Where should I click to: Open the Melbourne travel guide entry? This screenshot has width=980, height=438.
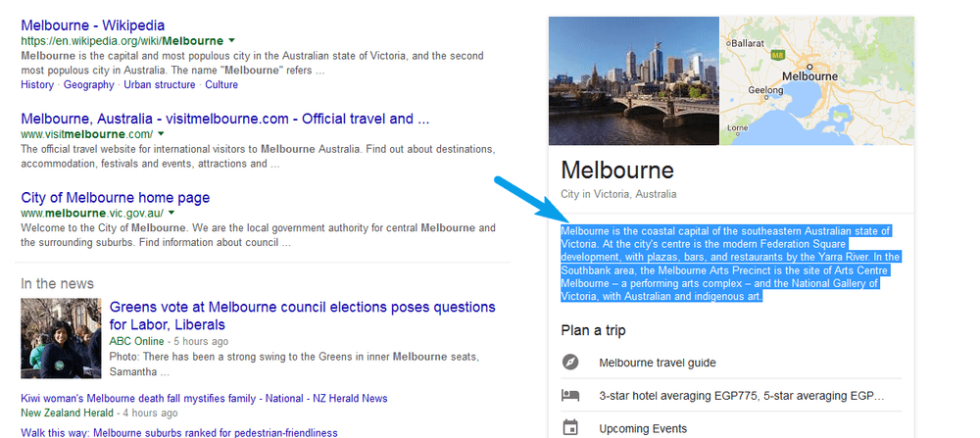(x=658, y=363)
